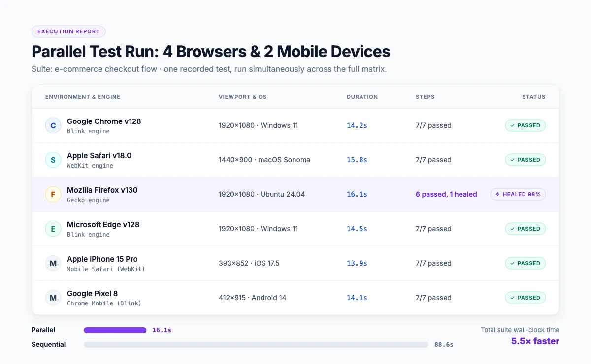
Task: Click PASSED badge in Google Chrome row
Action: pyautogui.click(x=525, y=125)
